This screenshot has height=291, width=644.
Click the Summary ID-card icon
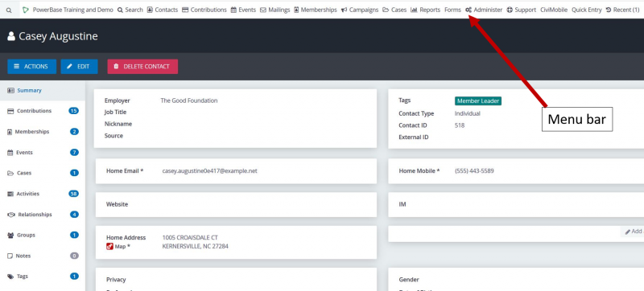[x=10, y=91]
